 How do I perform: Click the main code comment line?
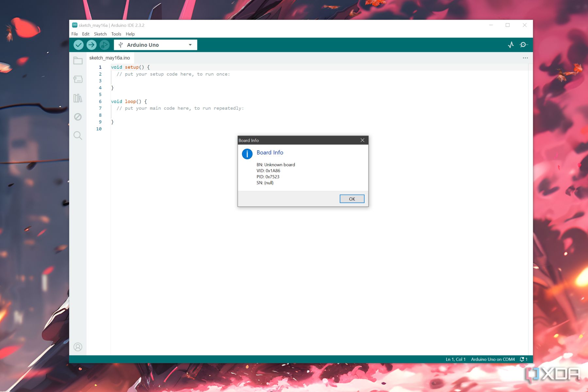180,108
